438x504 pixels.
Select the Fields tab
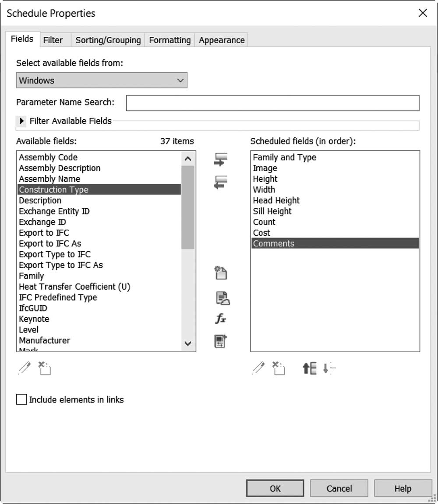(x=22, y=39)
